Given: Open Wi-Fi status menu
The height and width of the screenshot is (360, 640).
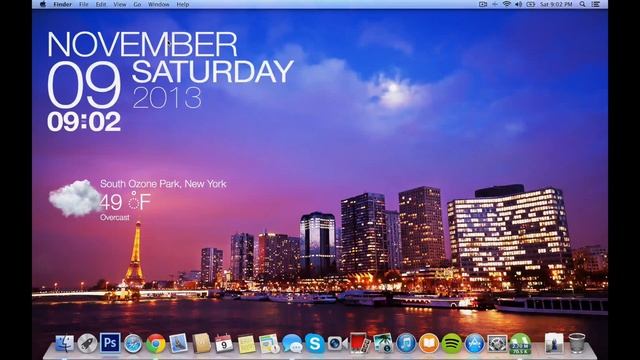Looking at the screenshot, I should pyautogui.click(x=507, y=4).
